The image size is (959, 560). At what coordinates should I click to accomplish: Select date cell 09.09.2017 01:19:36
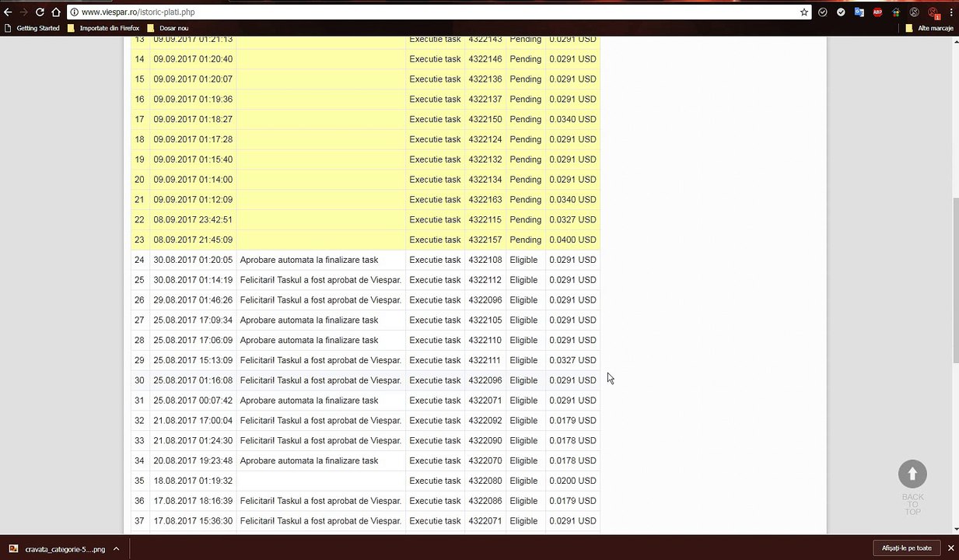coord(193,100)
